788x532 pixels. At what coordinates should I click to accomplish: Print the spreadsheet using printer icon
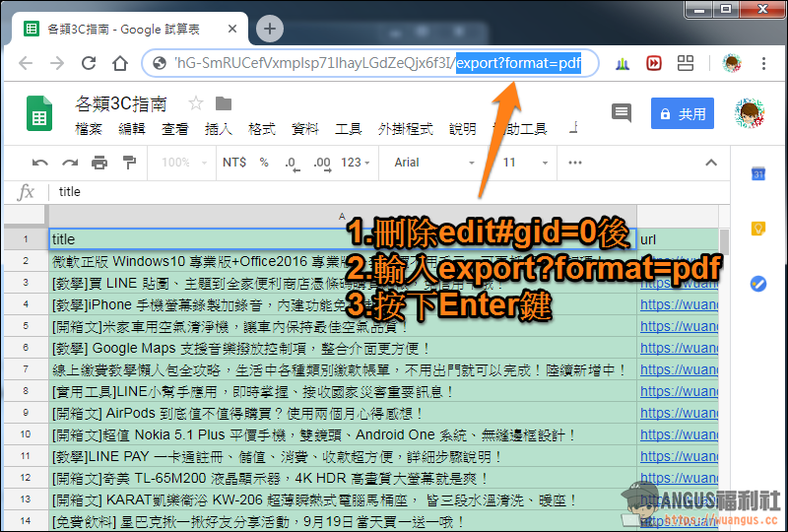(x=98, y=163)
